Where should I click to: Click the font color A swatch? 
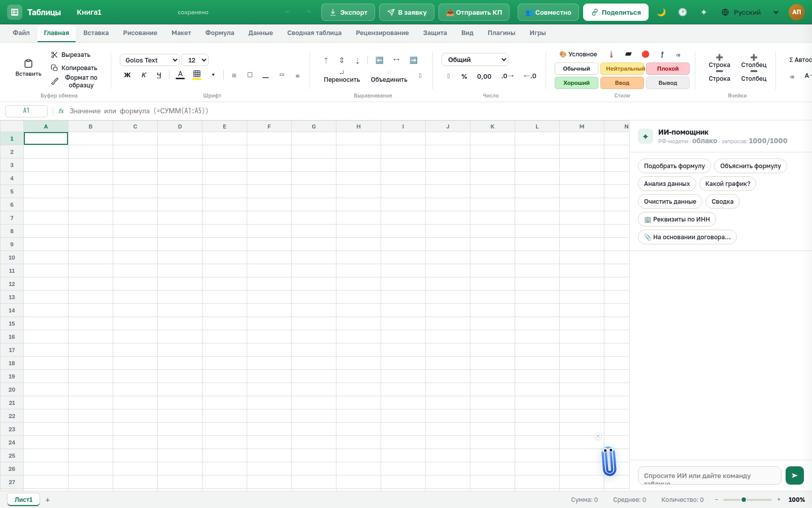tap(180, 75)
